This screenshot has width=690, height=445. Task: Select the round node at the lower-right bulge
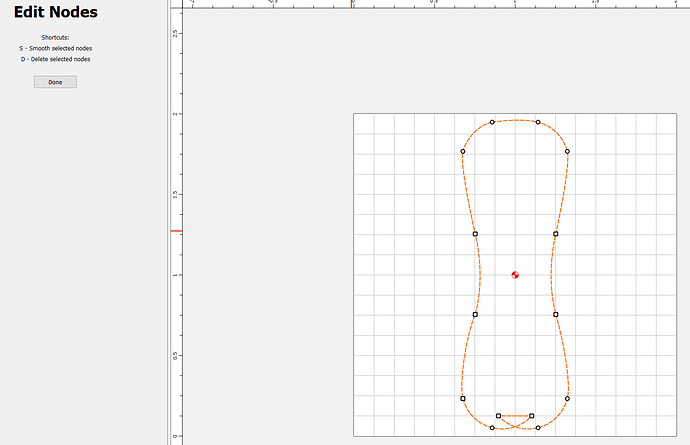click(567, 398)
